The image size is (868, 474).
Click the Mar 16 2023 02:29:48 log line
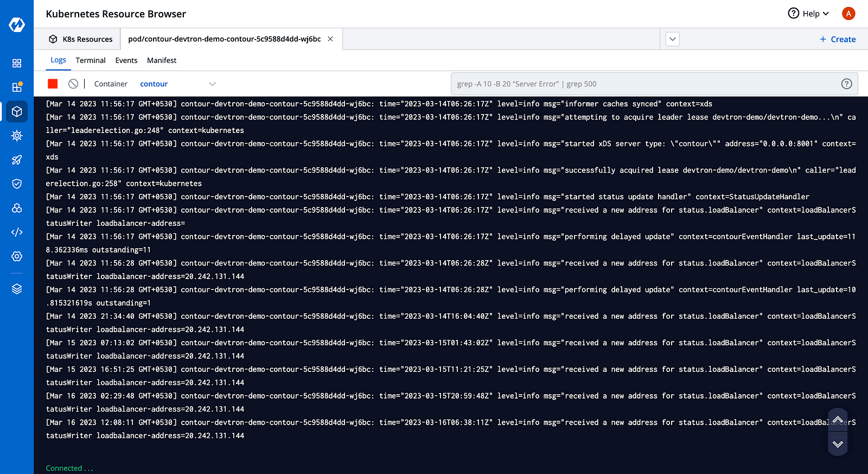(451, 402)
